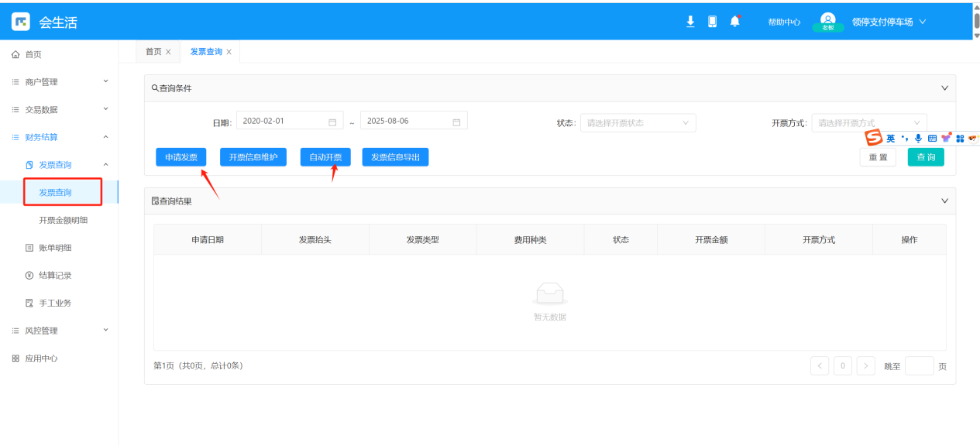Click the 自动开票 button

(x=325, y=157)
